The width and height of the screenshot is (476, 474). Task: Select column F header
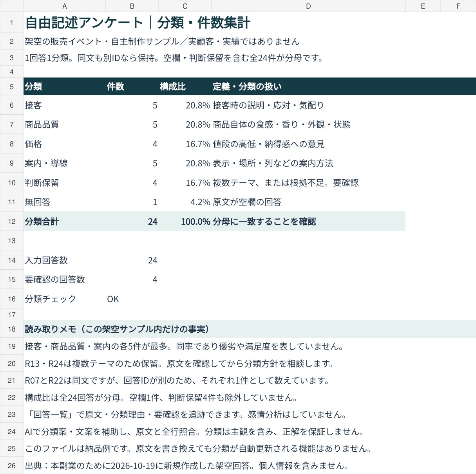tap(458, 6)
